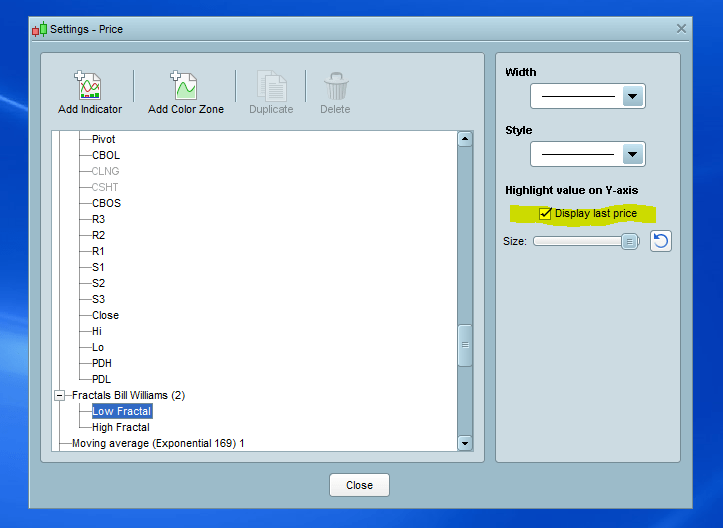Click the Duplicate pages icon
Image resolution: width=723 pixels, height=528 pixels.
[272, 86]
